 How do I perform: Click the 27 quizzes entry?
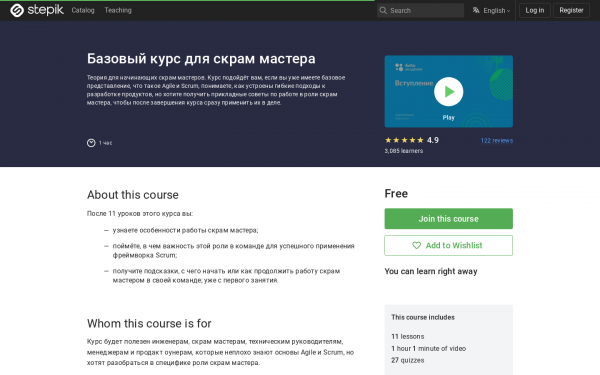pyautogui.click(x=408, y=360)
